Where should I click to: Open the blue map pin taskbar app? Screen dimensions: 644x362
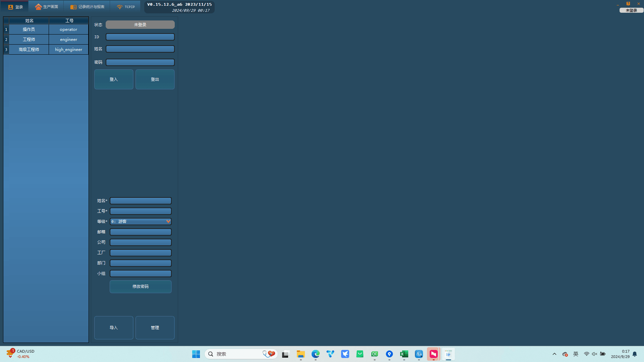pyautogui.click(x=389, y=354)
